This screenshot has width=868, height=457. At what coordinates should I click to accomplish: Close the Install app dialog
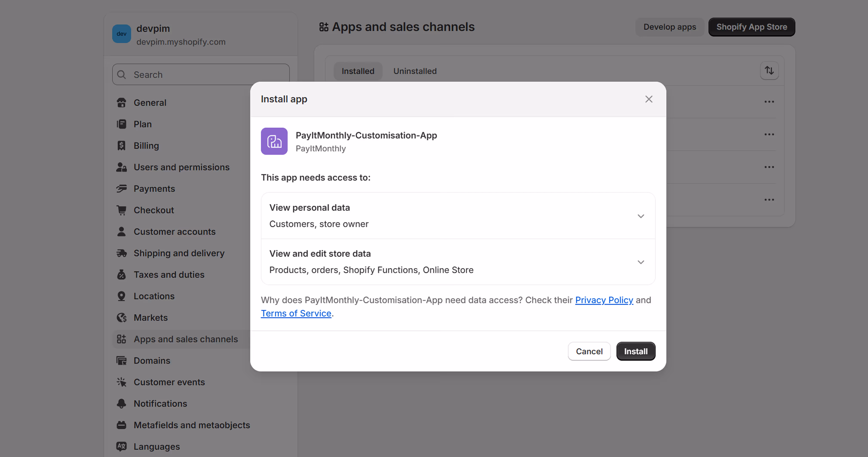[649, 99]
